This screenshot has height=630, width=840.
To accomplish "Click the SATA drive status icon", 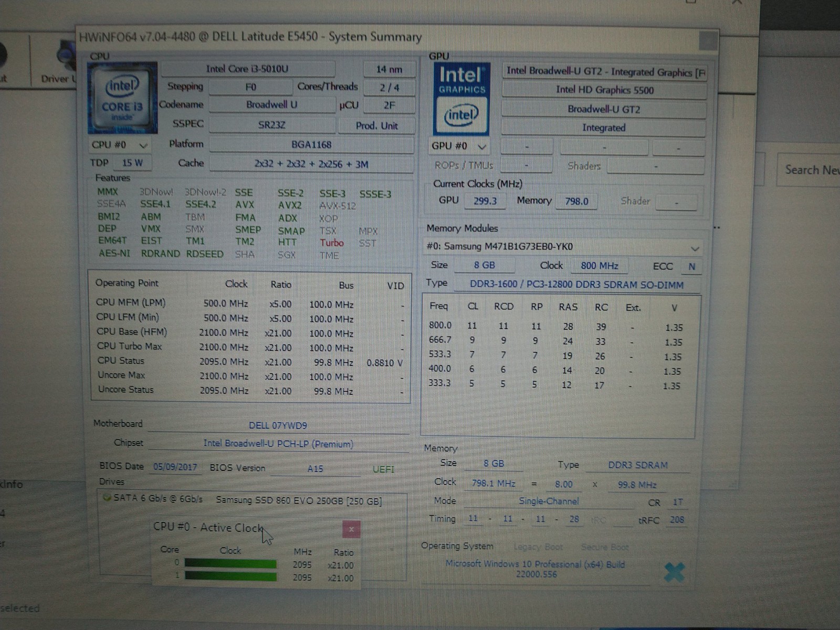I will pyautogui.click(x=107, y=498).
